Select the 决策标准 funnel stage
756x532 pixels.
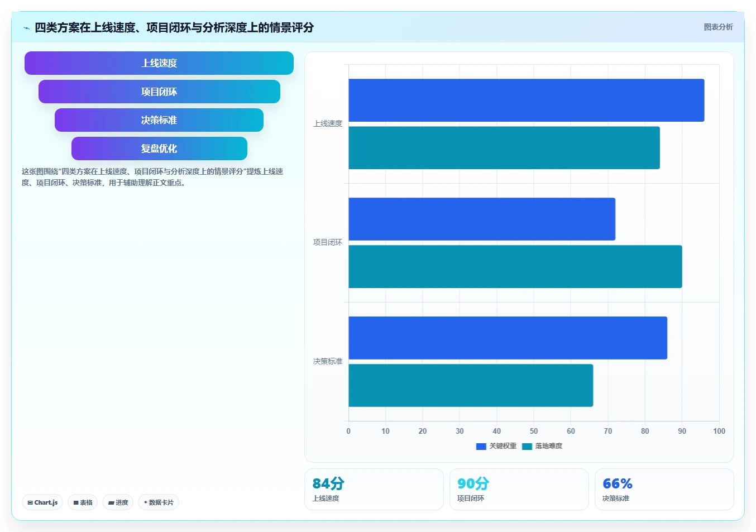click(x=159, y=120)
